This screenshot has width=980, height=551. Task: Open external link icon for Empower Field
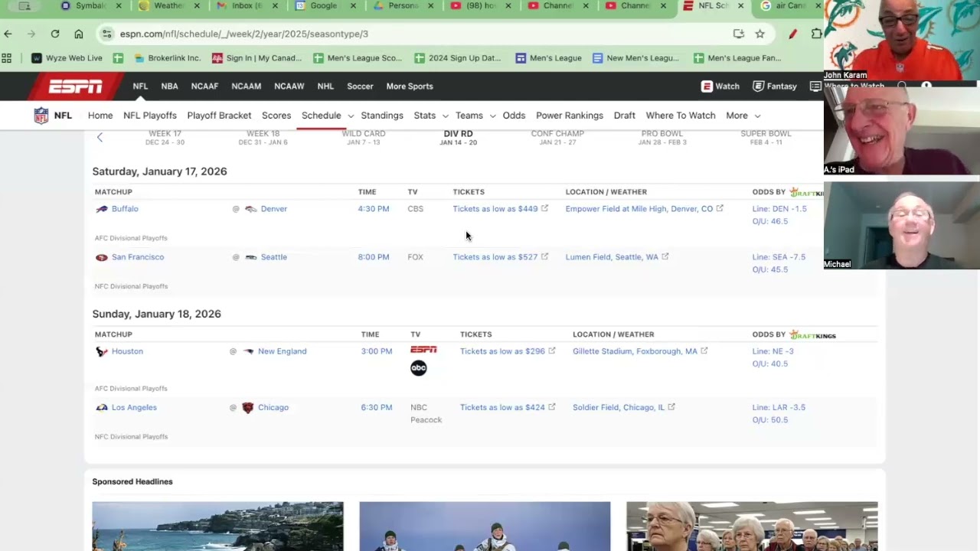[x=720, y=208]
